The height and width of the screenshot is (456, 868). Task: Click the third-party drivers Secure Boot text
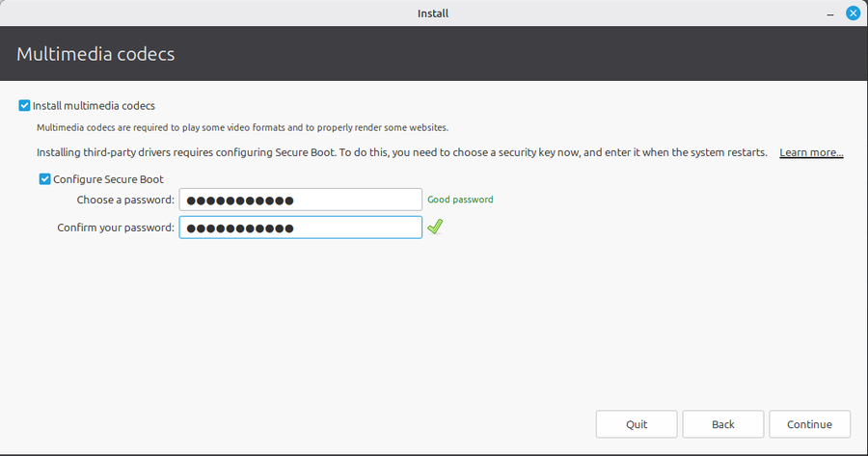tap(402, 152)
